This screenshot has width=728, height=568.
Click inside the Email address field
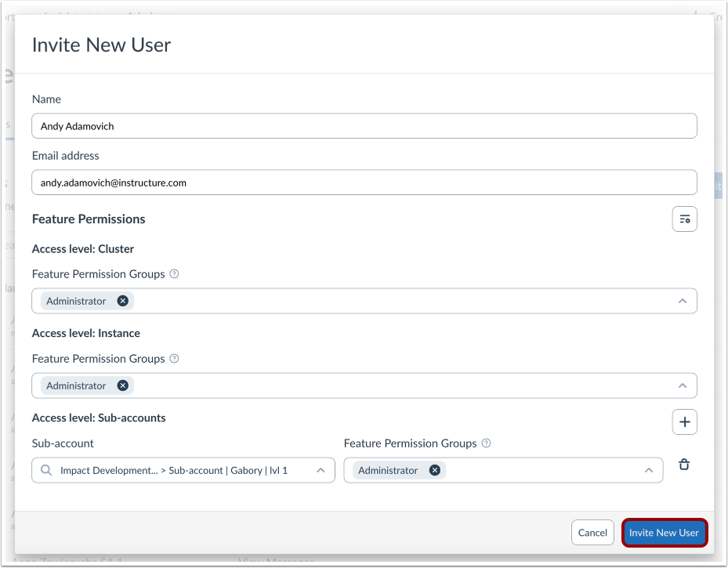tap(364, 182)
